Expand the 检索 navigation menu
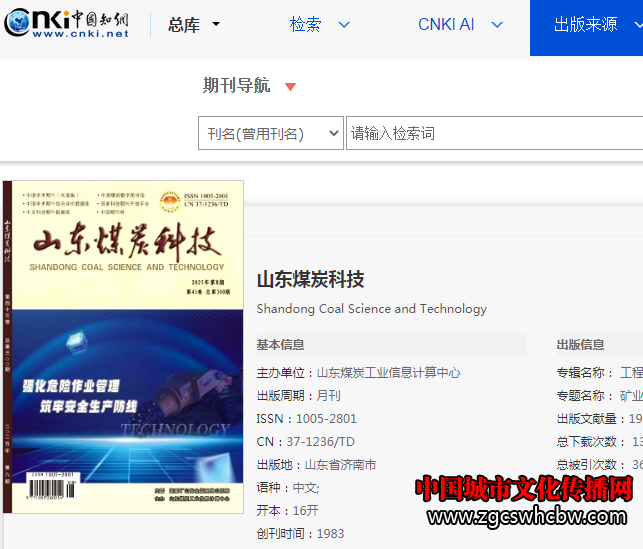This screenshot has width=643, height=549. pos(306,25)
